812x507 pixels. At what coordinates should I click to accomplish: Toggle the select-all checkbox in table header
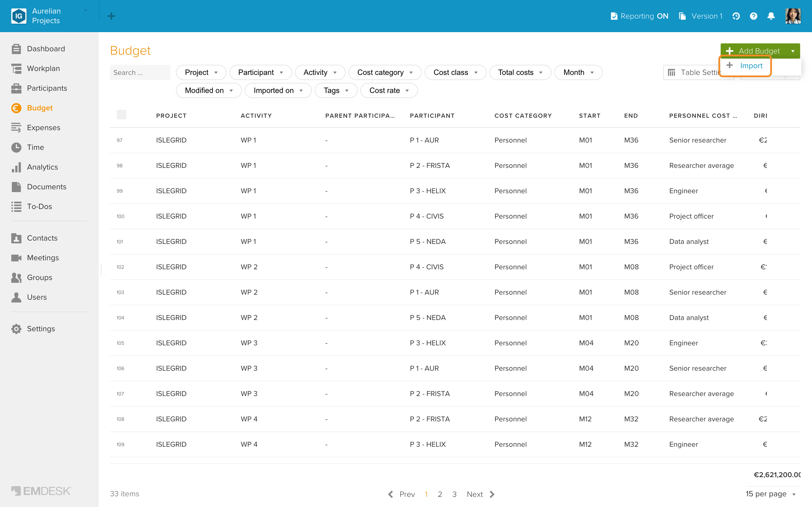click(x=122, y=115)
